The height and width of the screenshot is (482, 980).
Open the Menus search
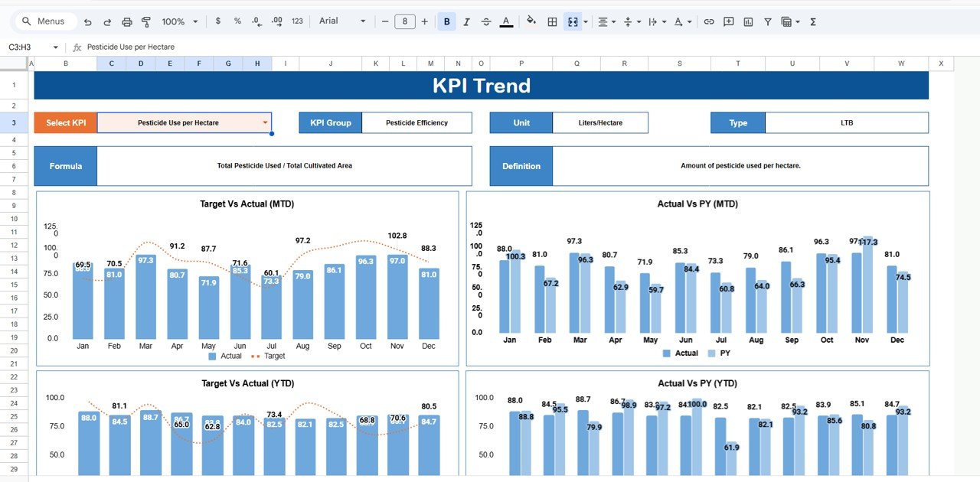point(42,21)
